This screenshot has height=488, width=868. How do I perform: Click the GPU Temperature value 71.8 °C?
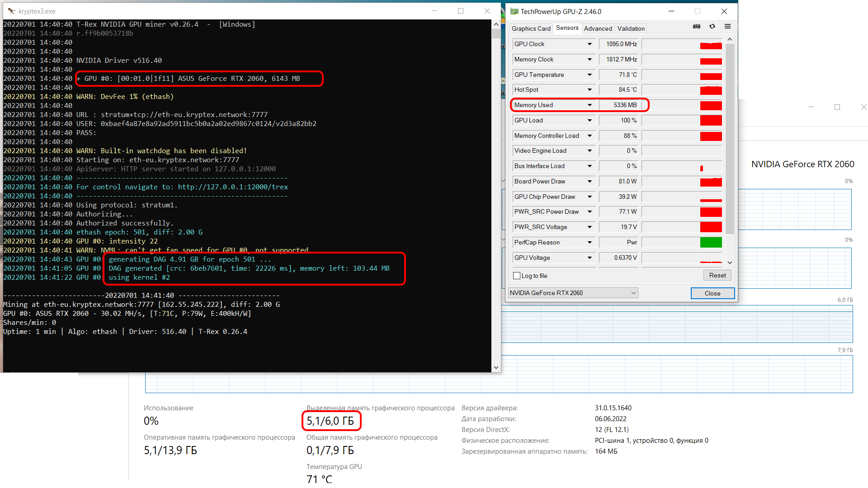click(618, 75)
